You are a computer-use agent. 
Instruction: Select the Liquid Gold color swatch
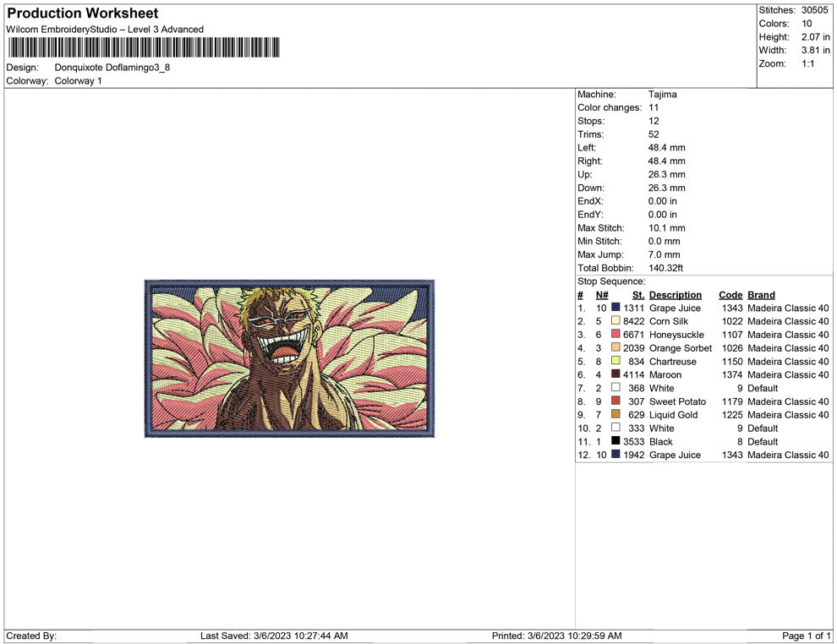pos(615,414)
